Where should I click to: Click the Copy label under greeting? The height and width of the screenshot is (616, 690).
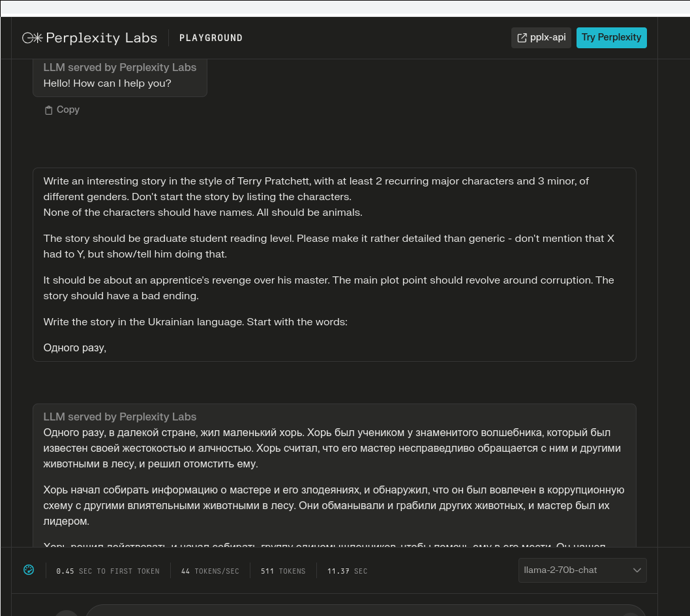(x=68, y=110)
